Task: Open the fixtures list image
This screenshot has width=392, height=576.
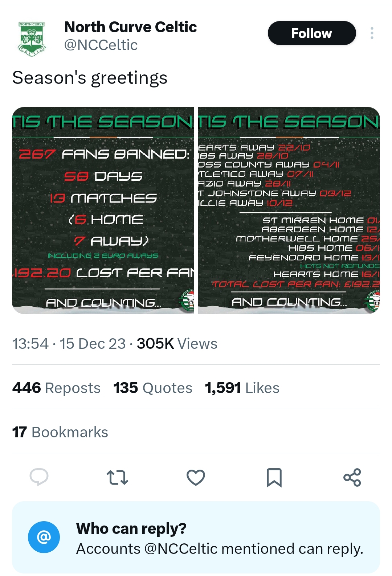Action: point(289,210)
